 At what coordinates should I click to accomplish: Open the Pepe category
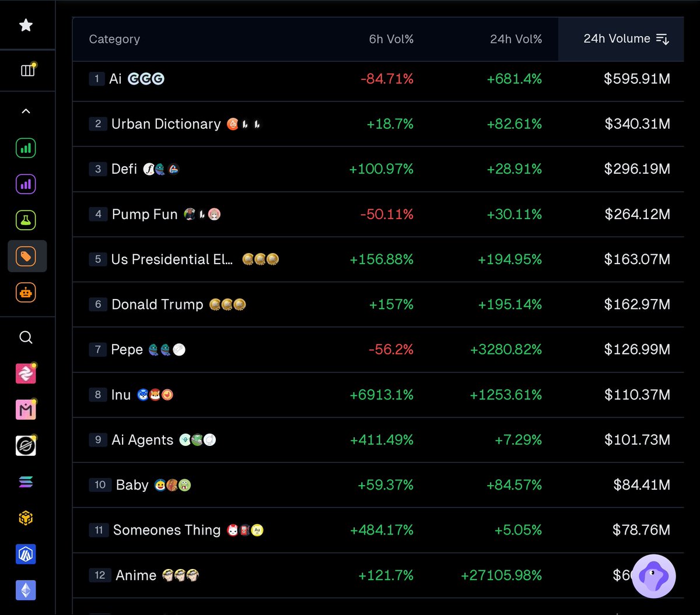(378, 350)
